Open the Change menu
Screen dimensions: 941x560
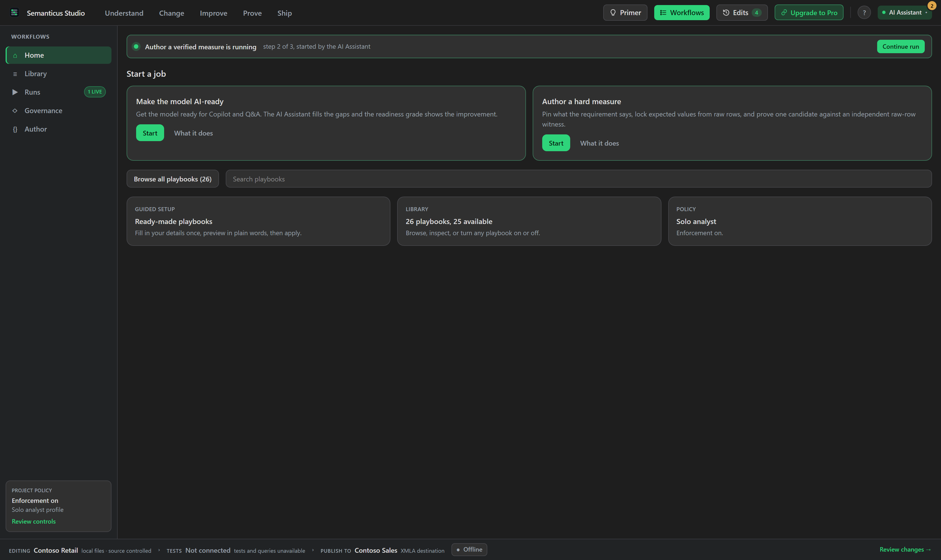[x=172, y=13]
